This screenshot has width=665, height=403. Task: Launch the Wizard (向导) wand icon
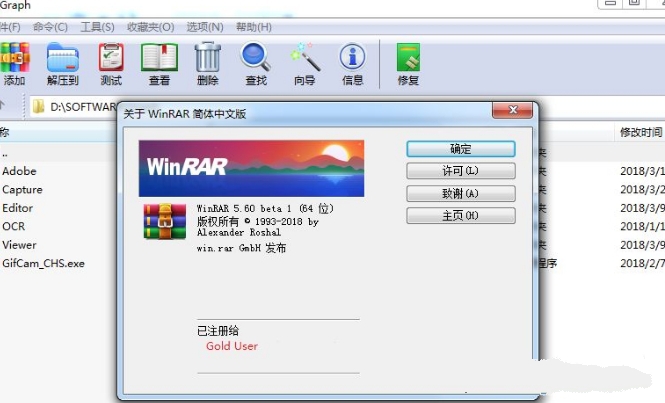(305, 64)
